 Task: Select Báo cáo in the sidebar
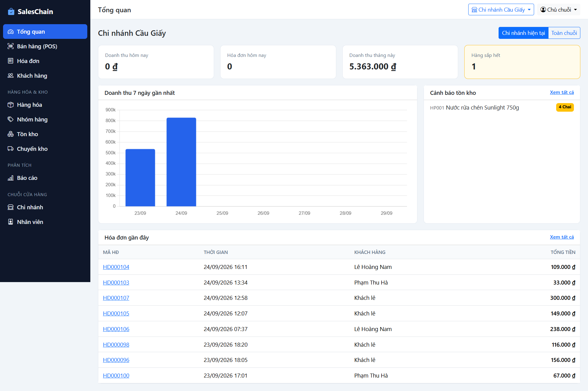45,178
